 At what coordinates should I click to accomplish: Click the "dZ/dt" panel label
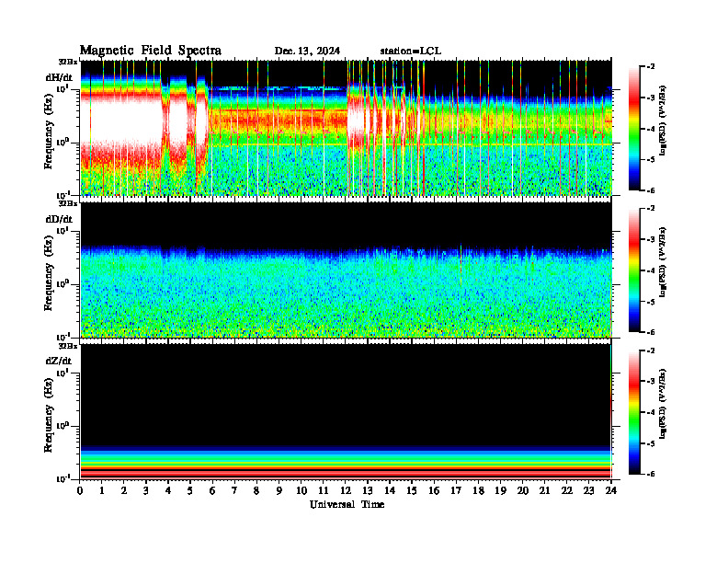pyautogui.click(x=59, y=361)
